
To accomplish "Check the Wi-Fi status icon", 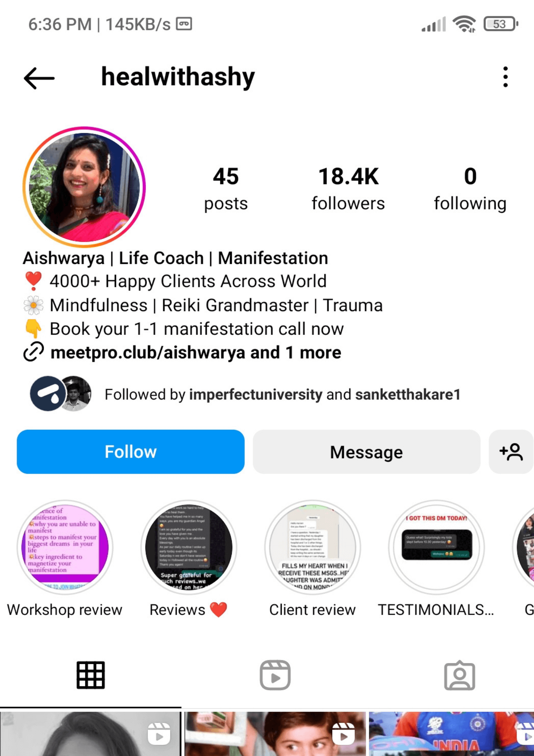I will point(464,24).
